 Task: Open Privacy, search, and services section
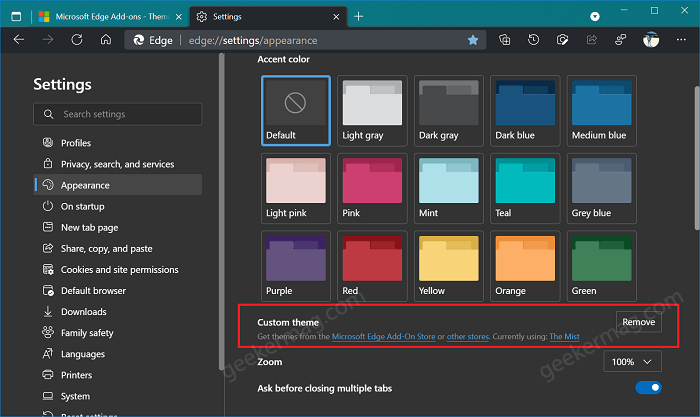(118, 164)
